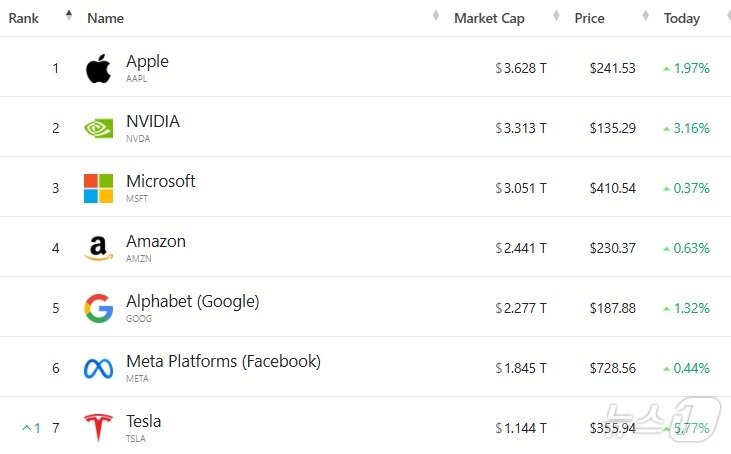
Task: Sort table by Rank column
Action: pos(24,18)
